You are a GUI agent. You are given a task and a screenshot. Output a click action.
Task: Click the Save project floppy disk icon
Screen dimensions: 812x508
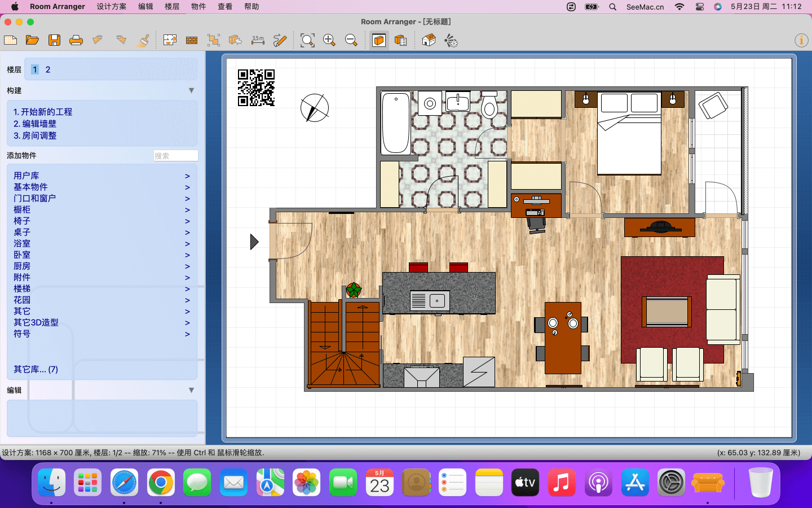[x=54, y=40]
